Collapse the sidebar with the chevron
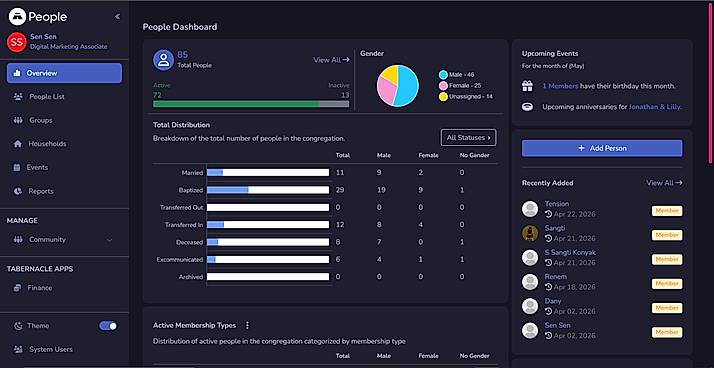The height and width of the screenshot is (368, 714). click(117, 17)
